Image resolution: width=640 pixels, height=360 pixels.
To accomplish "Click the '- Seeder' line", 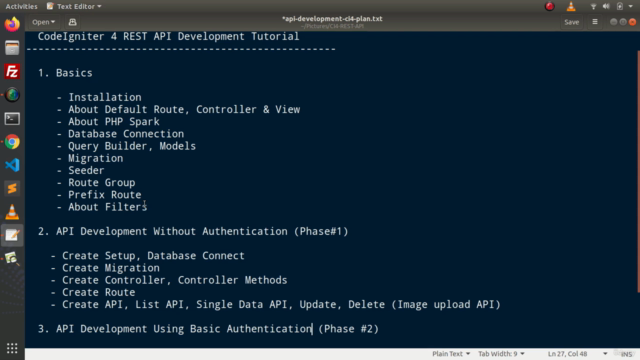I will pos(80,171).
